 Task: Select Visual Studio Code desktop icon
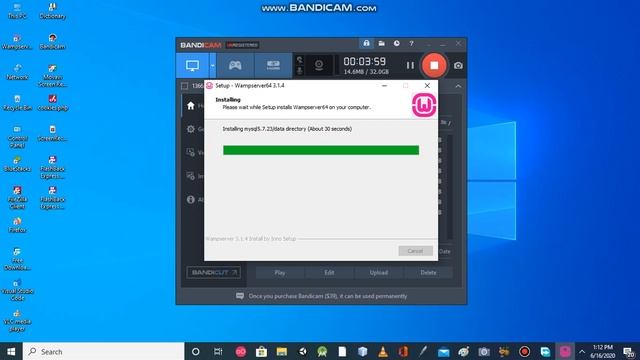(17, 289)
